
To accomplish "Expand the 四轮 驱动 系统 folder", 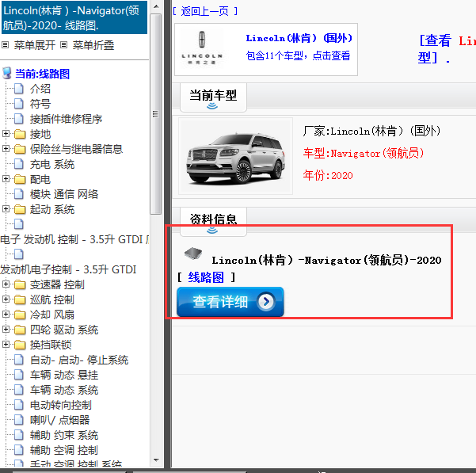I will (x=6, y=329).
